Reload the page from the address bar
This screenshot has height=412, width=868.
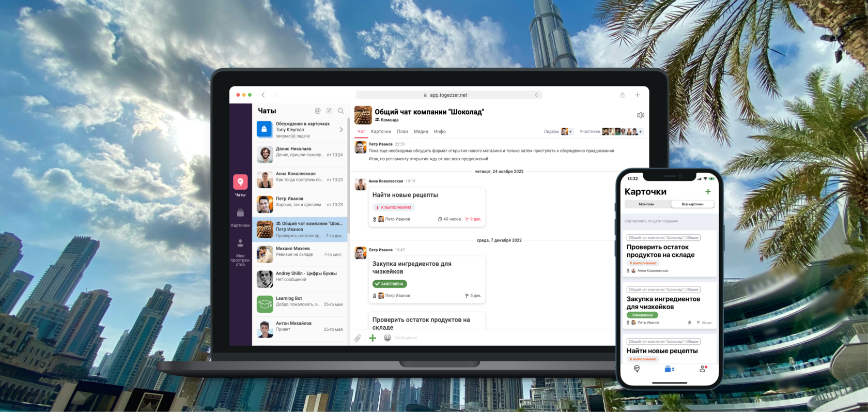(536, 95)
